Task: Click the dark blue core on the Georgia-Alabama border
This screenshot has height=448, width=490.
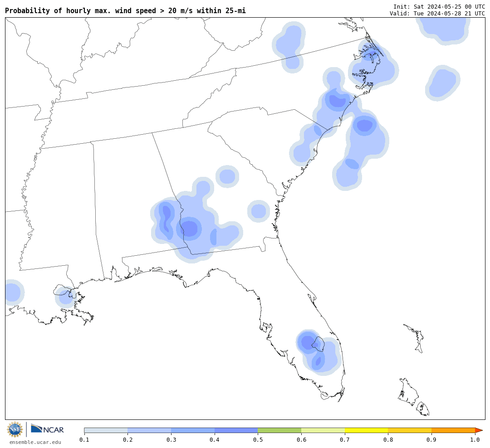Action: (190, 229)
